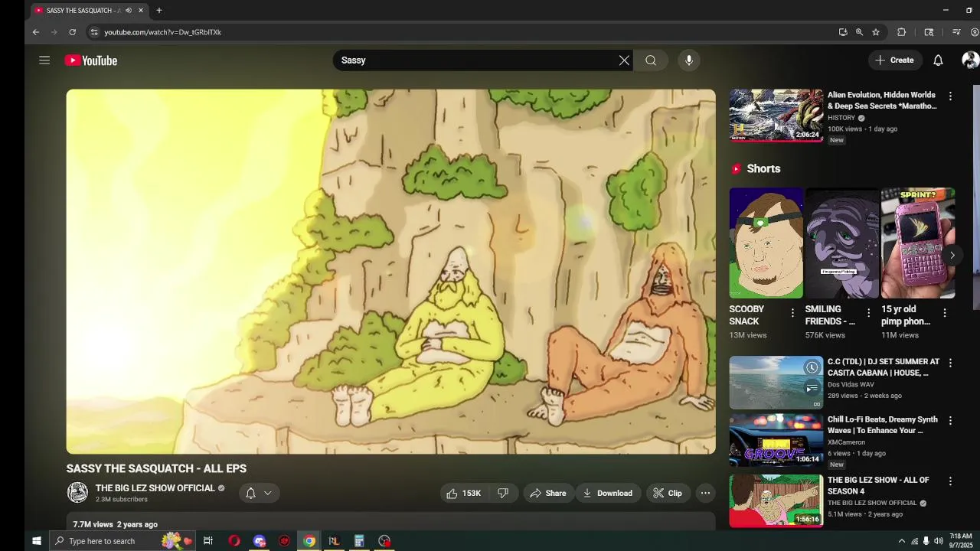Open Task View on taskbar
The height and width of the screenshot is (551, 980).
coord(207,541)
